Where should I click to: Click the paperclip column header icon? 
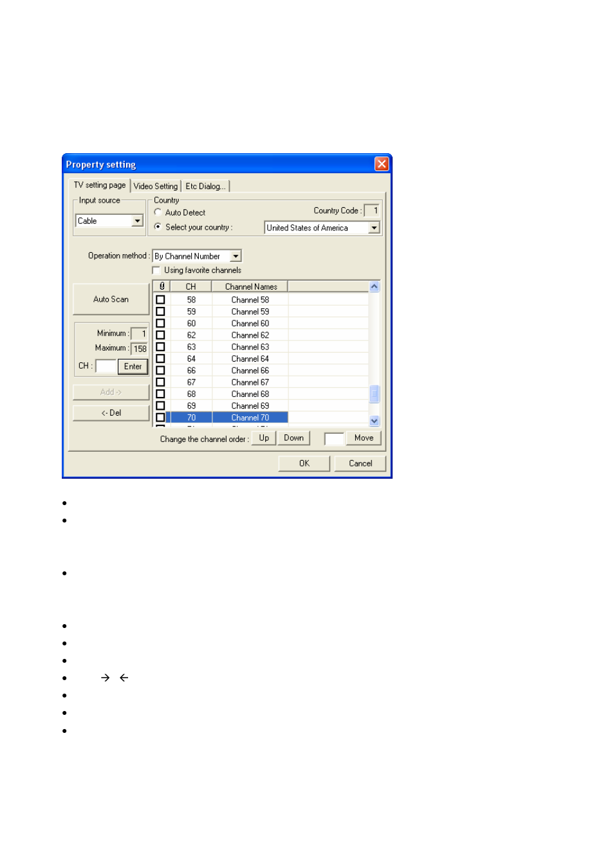tap(162, 286)
